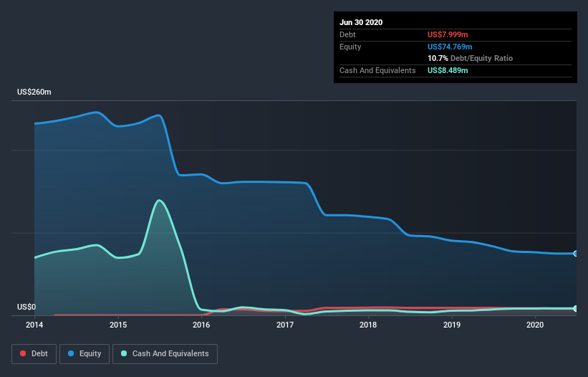588x377 pixels.
Task: Click the 2019 x-axis label
Action: click(x=452, y=325)
